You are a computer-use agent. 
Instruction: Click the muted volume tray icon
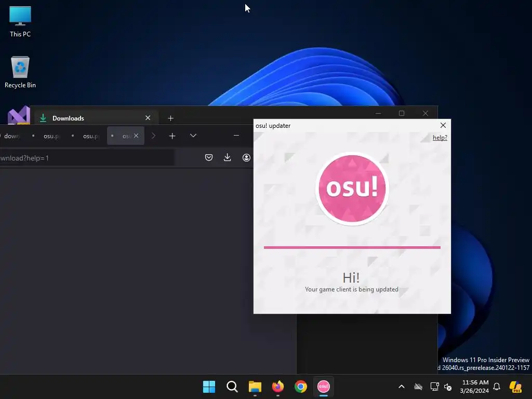pos(448,387)
